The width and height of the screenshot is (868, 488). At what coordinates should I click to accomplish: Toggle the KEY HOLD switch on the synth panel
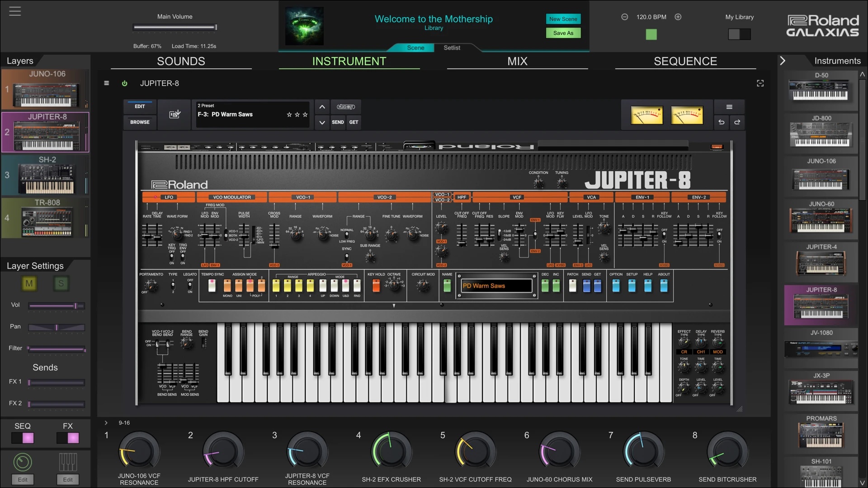click(375, 286)
